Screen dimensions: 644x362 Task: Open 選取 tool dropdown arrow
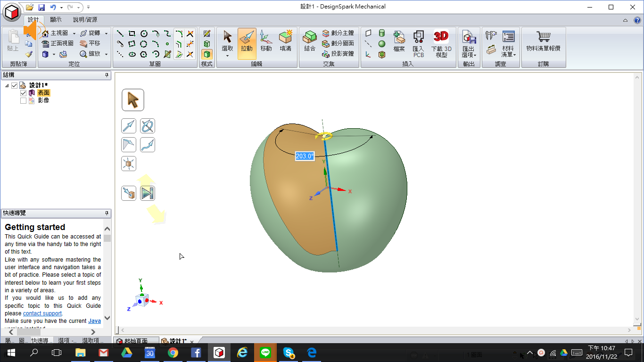click(x=227, y=56)
